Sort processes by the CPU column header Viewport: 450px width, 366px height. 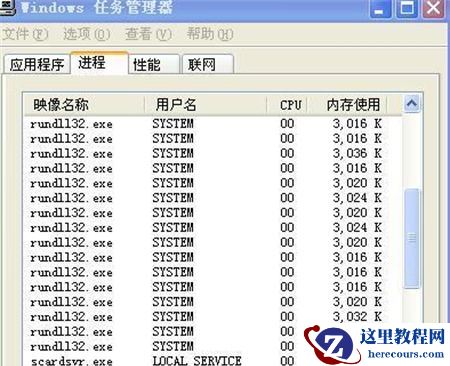pyautogui.click(x=287, y=105)
